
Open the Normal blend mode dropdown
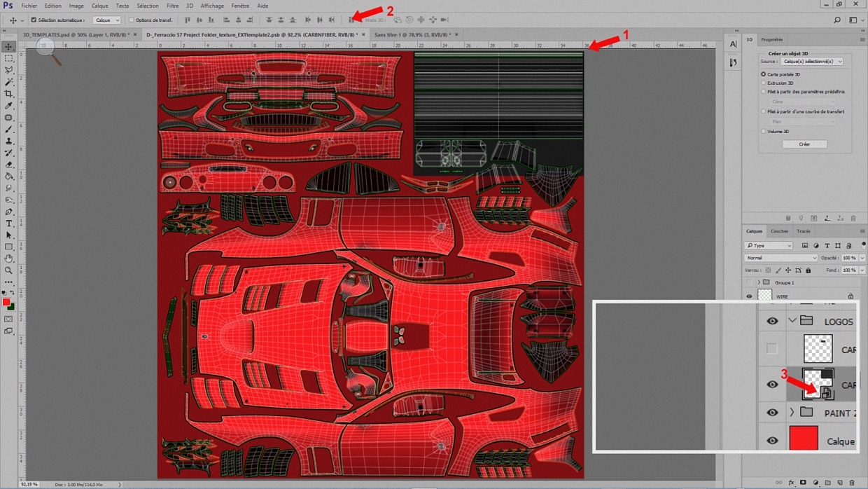(780, 258)
